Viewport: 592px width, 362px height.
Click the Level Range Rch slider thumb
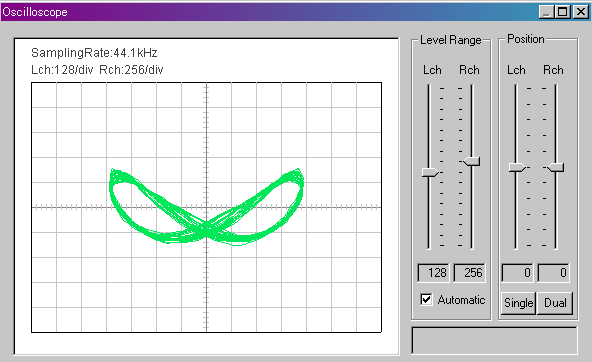472,162
